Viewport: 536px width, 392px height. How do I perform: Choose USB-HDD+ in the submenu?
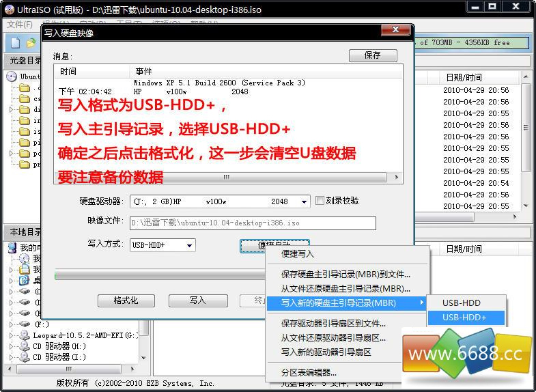(466, 318)
